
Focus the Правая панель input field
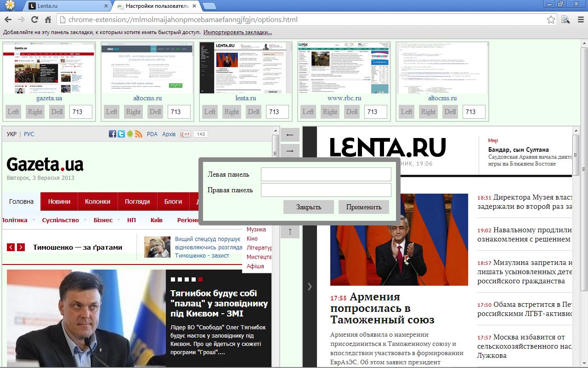(326, 190)
